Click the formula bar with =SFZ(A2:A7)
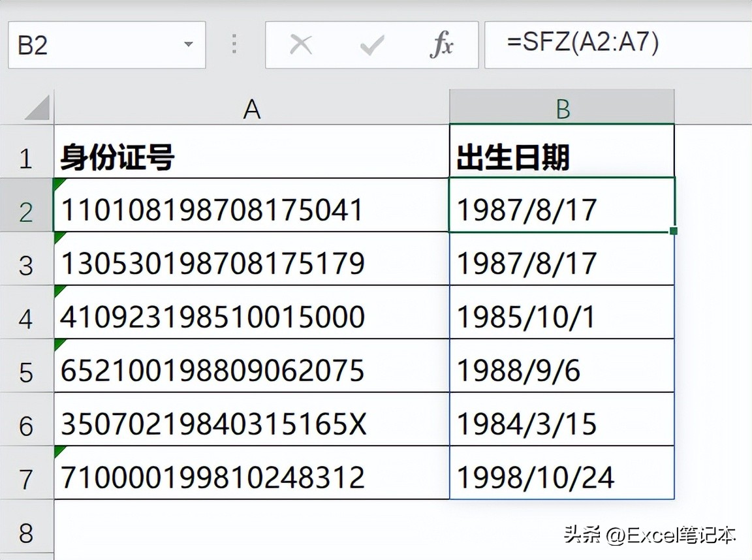The height and width of the screenshot is (560, 752). (x=617, y=45)
